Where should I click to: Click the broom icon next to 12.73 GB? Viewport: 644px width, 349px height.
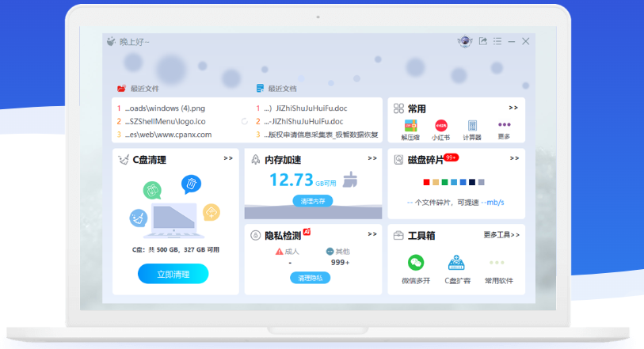[350, 180]
